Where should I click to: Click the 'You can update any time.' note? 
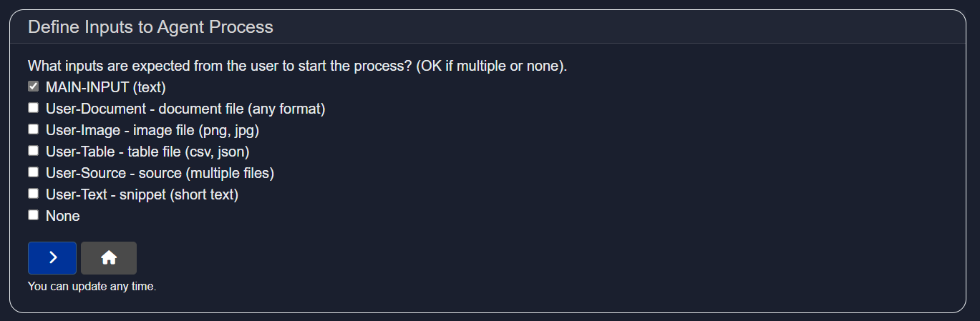coord(92,287)
